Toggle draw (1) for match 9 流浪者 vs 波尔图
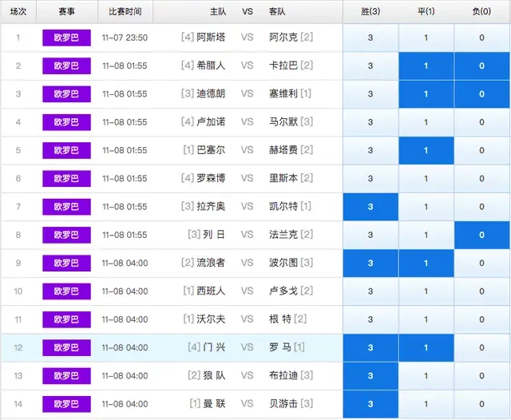Image resolution: width=511 pixels, height=420 pixels. tap(426, 263)
